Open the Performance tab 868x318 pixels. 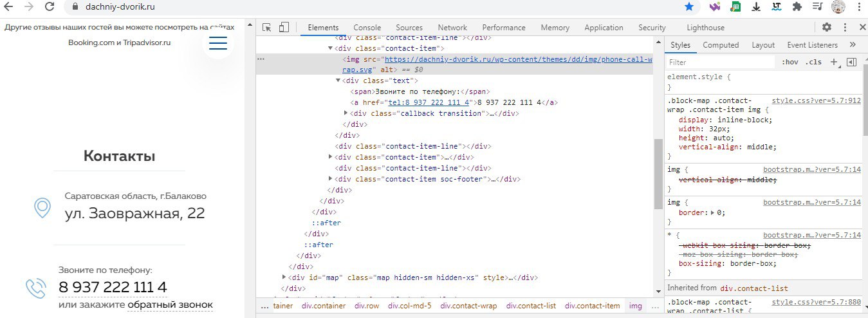pos(504,28)
